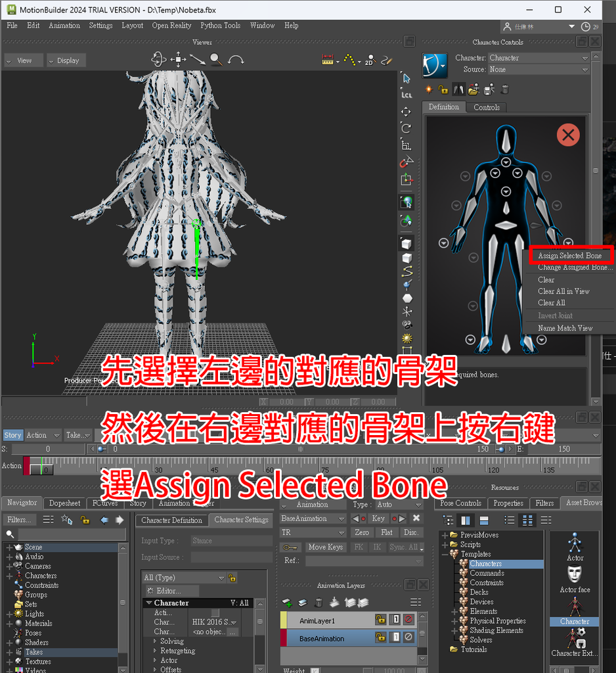Viewport: 616px width, 673px height.
Task: Choose the selection arrow in the viewer side toolbar
Action: [407, 78]
